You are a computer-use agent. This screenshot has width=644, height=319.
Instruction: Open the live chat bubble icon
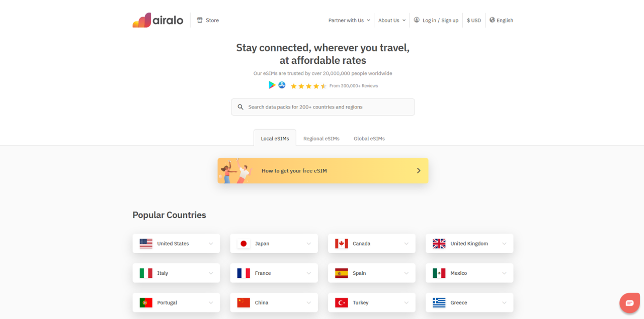[629, 303]
